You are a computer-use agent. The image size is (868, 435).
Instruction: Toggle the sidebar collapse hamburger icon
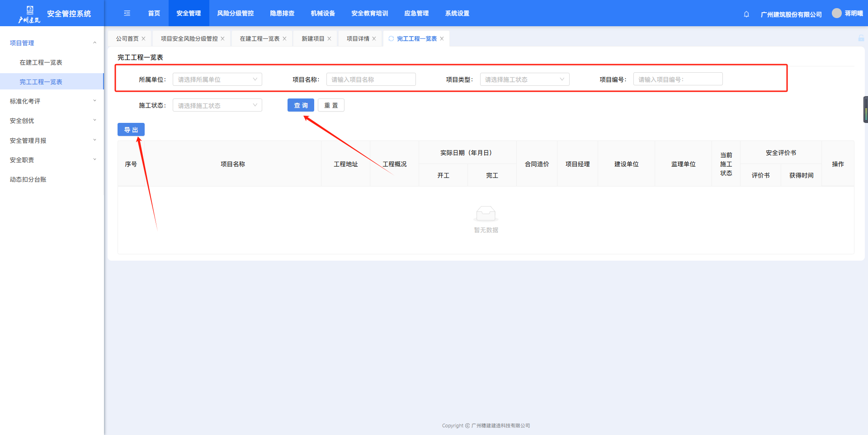tap(127, 14)
